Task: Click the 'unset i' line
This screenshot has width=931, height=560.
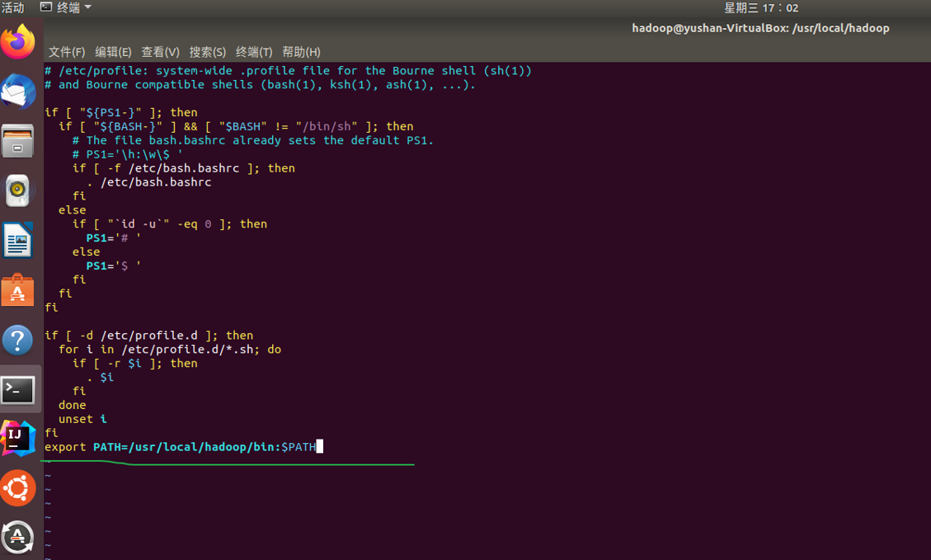Action: (x=82, y=419)
